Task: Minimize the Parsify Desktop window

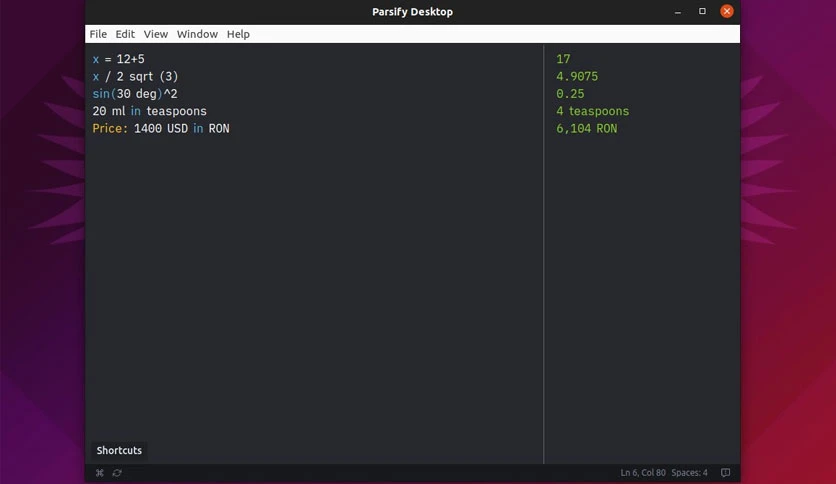Action: (x=678, y=12)
